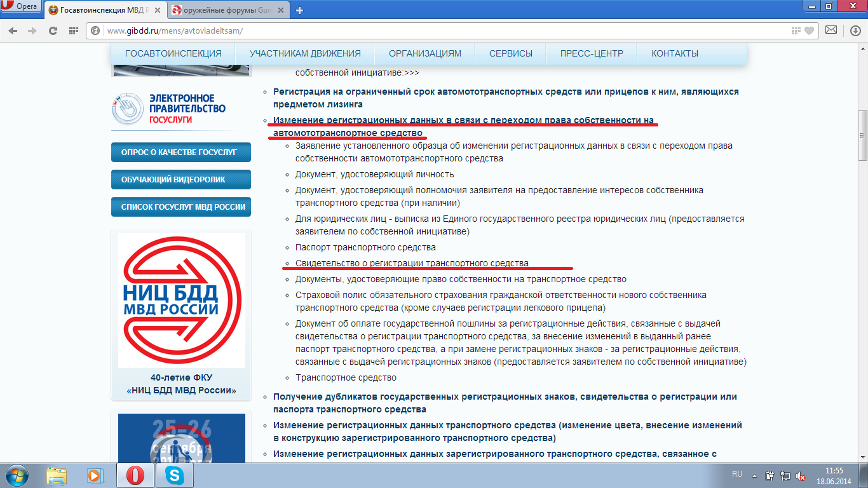Click the muted volume tray icon

click(x=801, y=475)
